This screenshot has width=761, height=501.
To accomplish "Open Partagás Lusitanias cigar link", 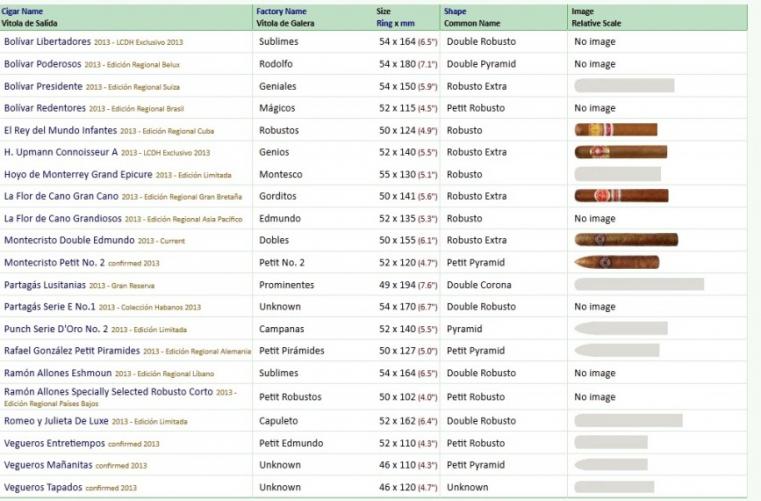I will [45, 285].
